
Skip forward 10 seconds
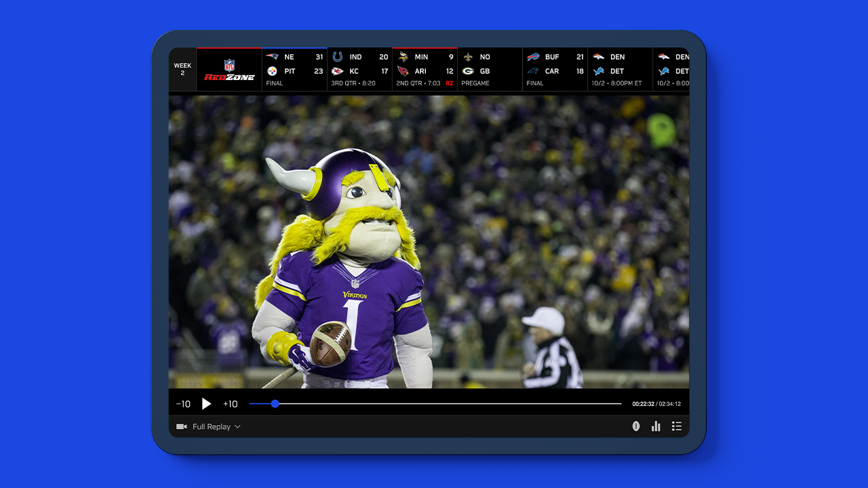coord(231,404)
